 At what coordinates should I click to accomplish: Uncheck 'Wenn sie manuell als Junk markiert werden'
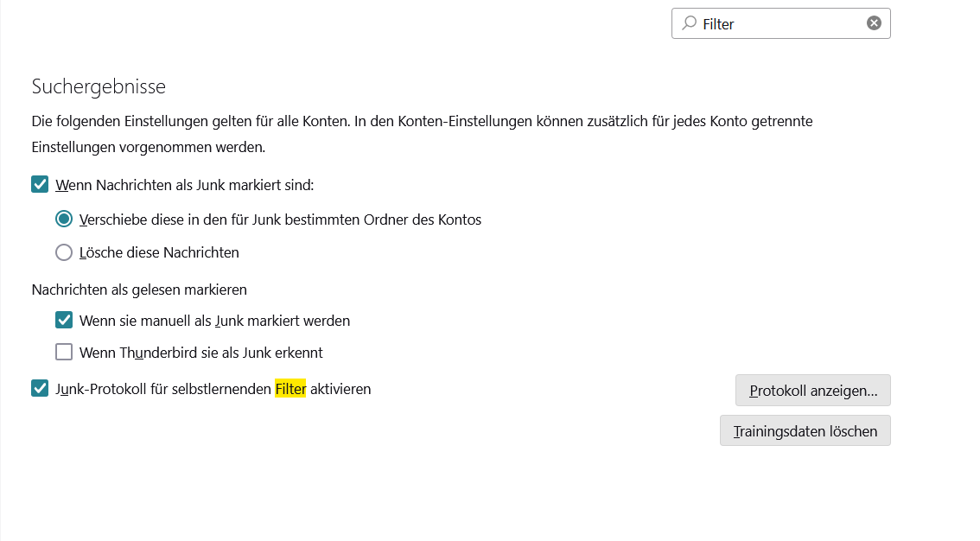point(64,320)
